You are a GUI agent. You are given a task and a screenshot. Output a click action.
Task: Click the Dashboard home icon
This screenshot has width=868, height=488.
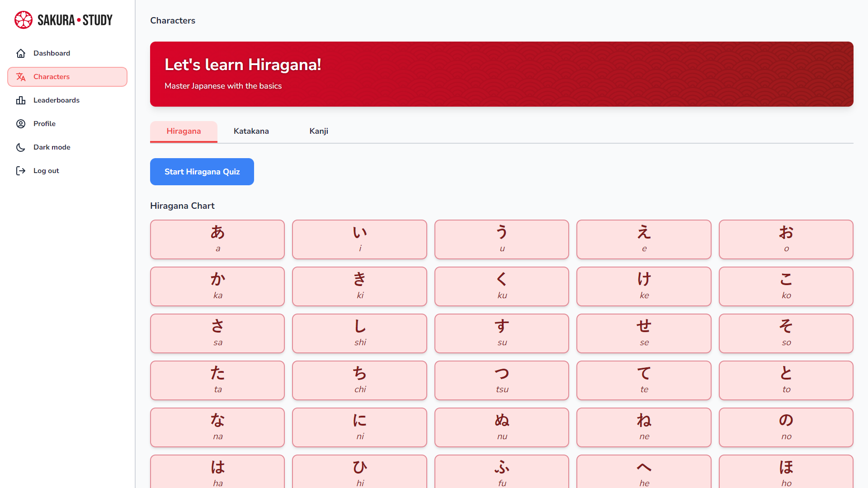pos(21,53)
